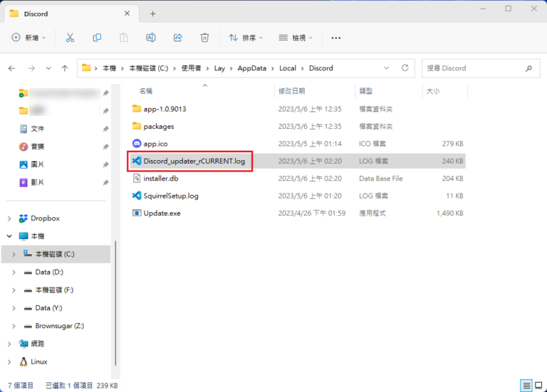Click the app.ico Discord logo icon
The image size is (547, 392).
coord(137,143)
